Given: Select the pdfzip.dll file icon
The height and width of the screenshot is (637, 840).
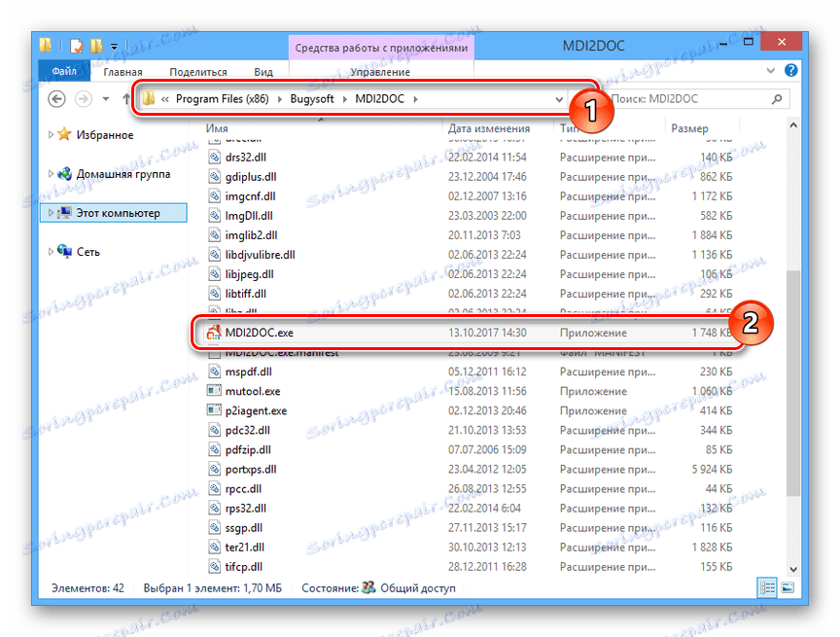Looking at the screenshot, I should pyautogui.click(x=214, y=449).
